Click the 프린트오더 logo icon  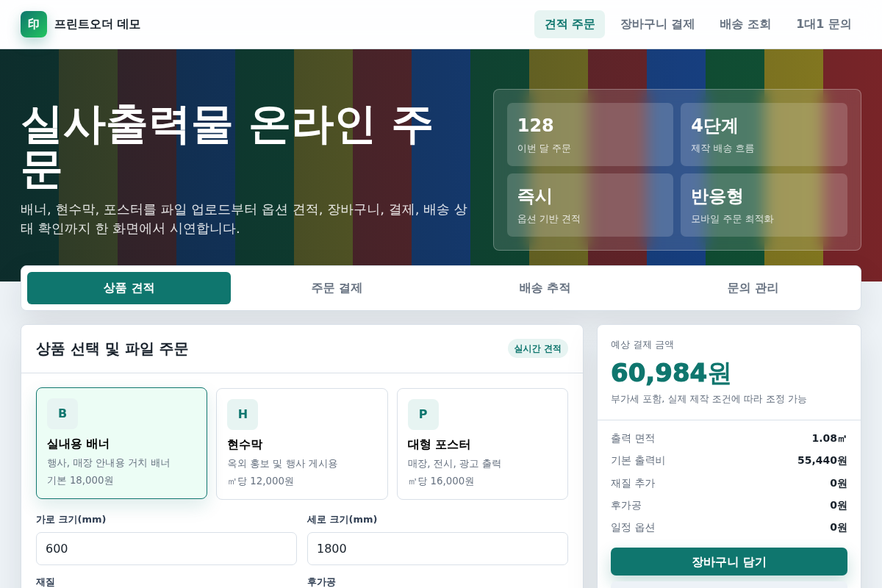point(34,24)
